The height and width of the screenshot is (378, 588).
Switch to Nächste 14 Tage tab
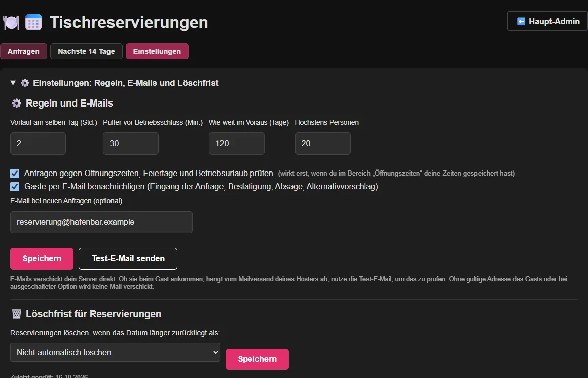tap(86, 51)
